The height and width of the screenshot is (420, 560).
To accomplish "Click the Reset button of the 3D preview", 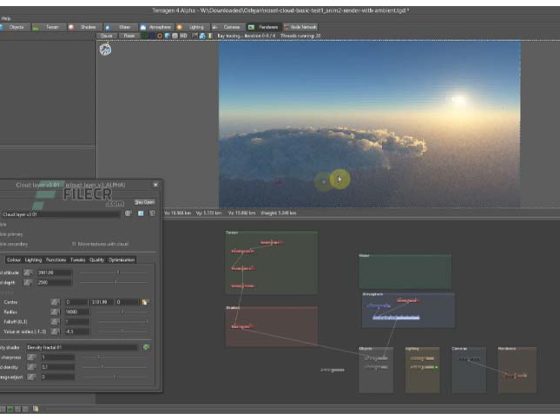I will [129, 36].
